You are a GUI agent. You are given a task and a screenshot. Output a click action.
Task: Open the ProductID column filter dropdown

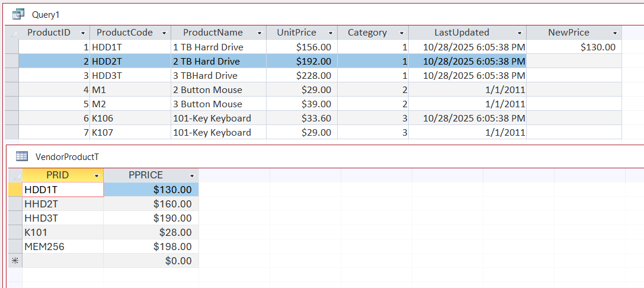[83, 33]
